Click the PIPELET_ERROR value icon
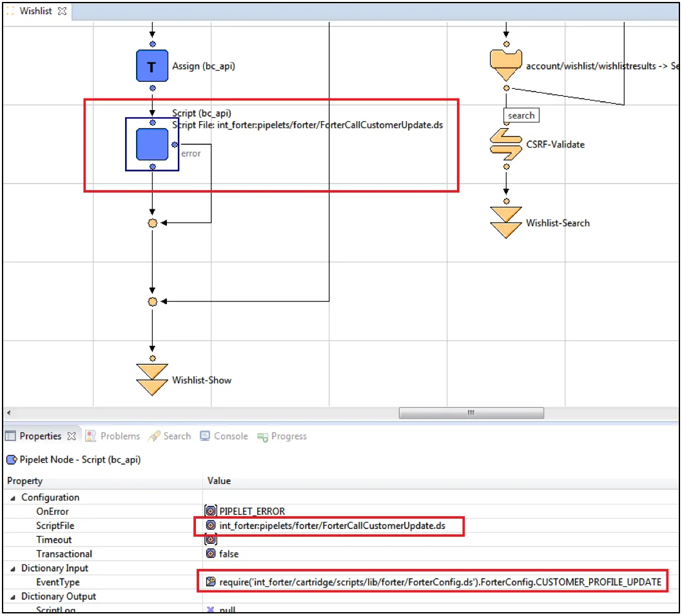The height and width of the screenshot is (616, 682). pos(211,511)
